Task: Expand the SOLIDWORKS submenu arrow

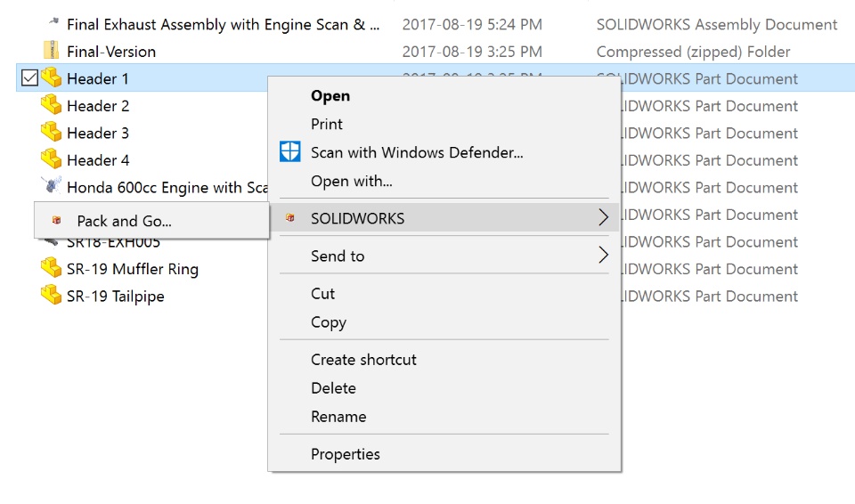Action: [603, 217]
